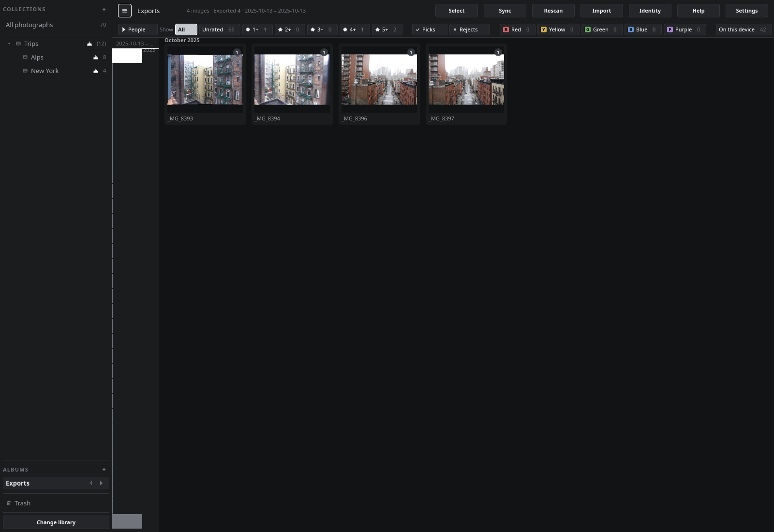
Task: Add a new album with the plus icon
Action: click(104, 470)
